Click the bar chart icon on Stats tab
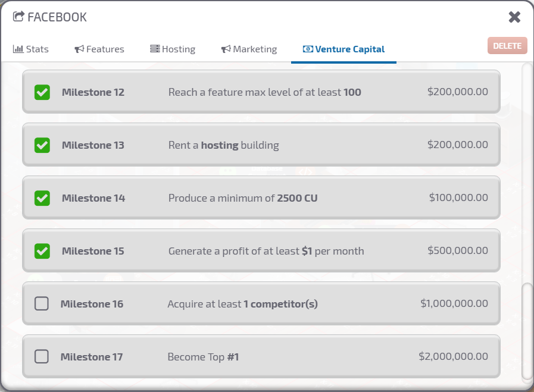The height and width of the screenshot is (392, 534). pos(18,49)
